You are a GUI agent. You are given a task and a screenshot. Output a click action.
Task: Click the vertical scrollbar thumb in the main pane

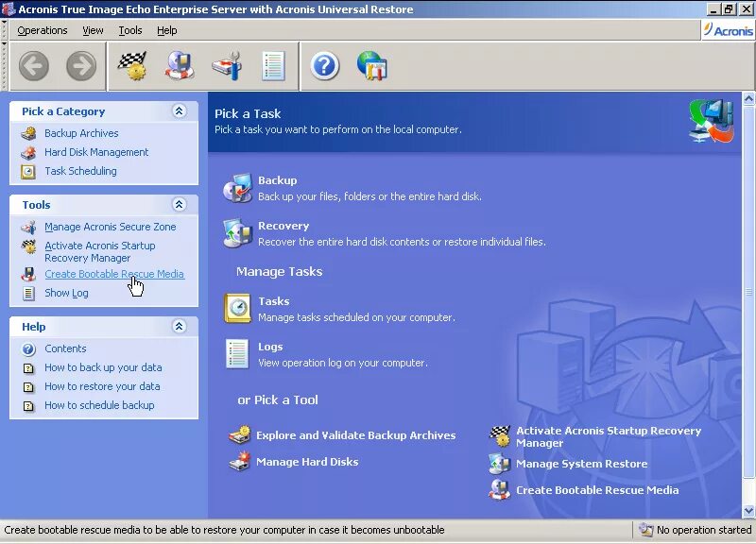(x=748, y=293)
